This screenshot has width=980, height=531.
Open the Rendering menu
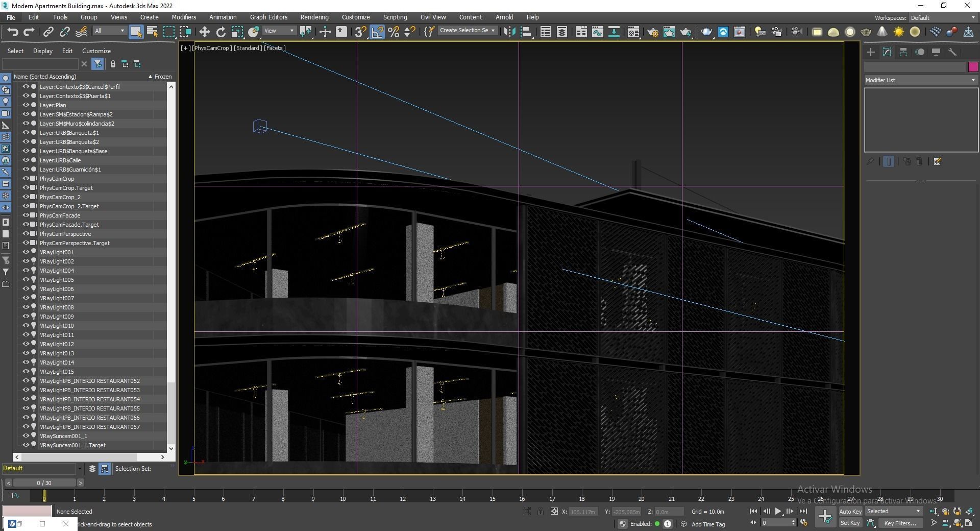coord(314,17)
